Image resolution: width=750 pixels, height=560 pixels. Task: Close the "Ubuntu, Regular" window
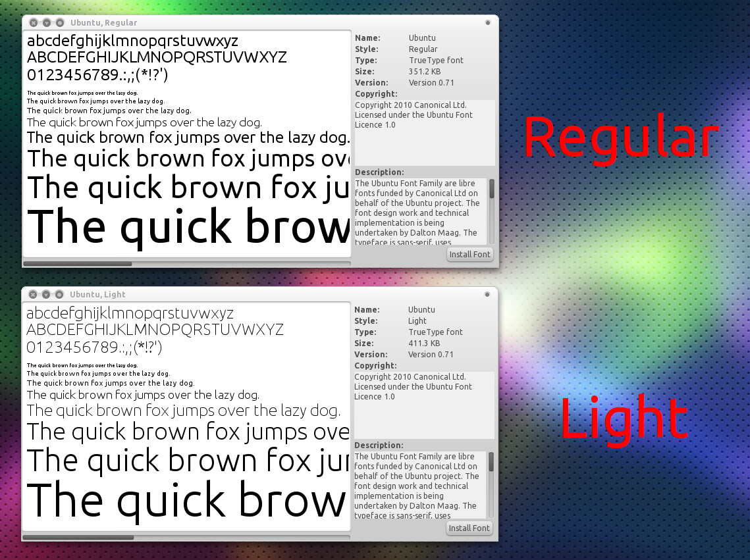tap(33, 22)
